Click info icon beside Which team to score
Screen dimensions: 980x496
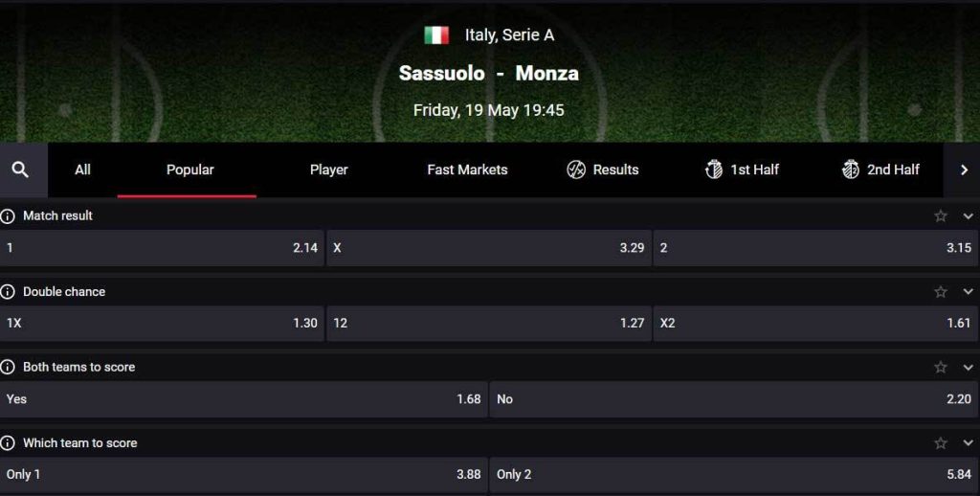[x=8, y=443]
